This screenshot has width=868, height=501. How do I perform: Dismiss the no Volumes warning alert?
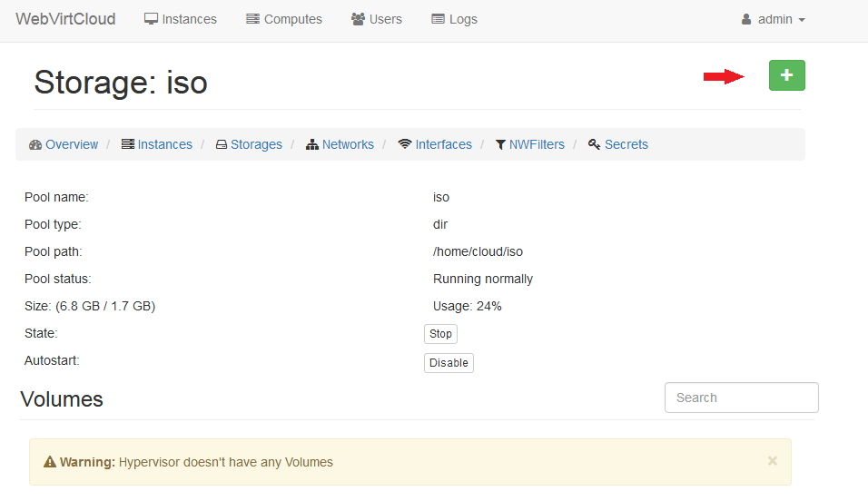(772, 461)
